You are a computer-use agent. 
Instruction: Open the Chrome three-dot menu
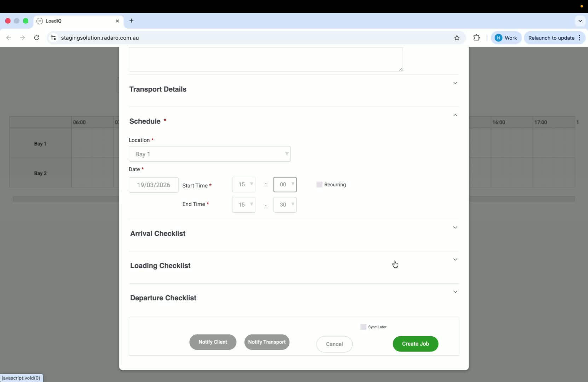(580, 37)
